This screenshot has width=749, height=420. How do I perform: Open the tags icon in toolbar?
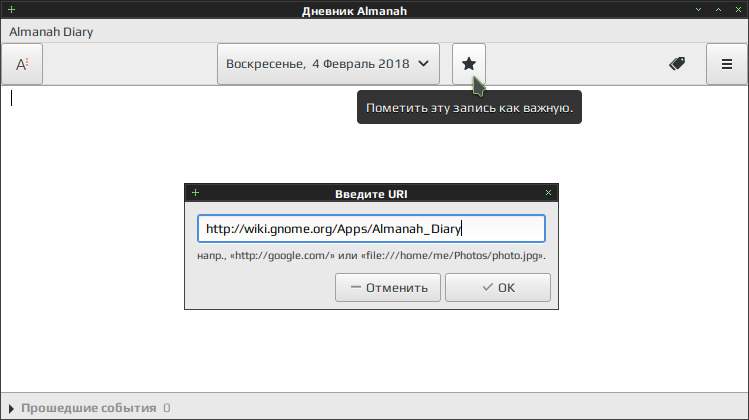coord(677,64)
